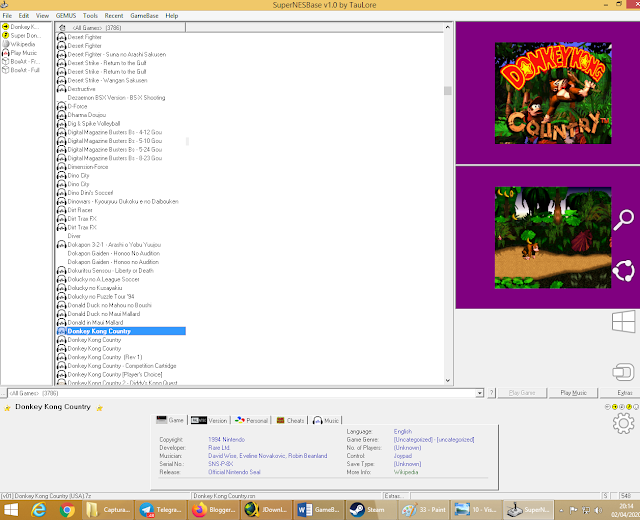Click the Joypad control link
Viewport: 640px width, 520px height.
pyautogui.click(x=402, y=456)
